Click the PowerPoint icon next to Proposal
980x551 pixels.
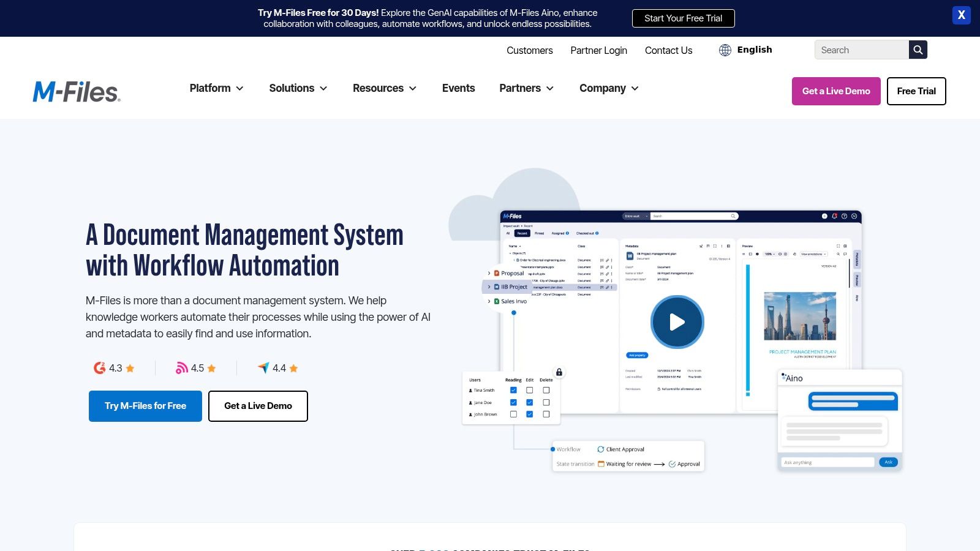pyautogui.click(x=497, y=273)
